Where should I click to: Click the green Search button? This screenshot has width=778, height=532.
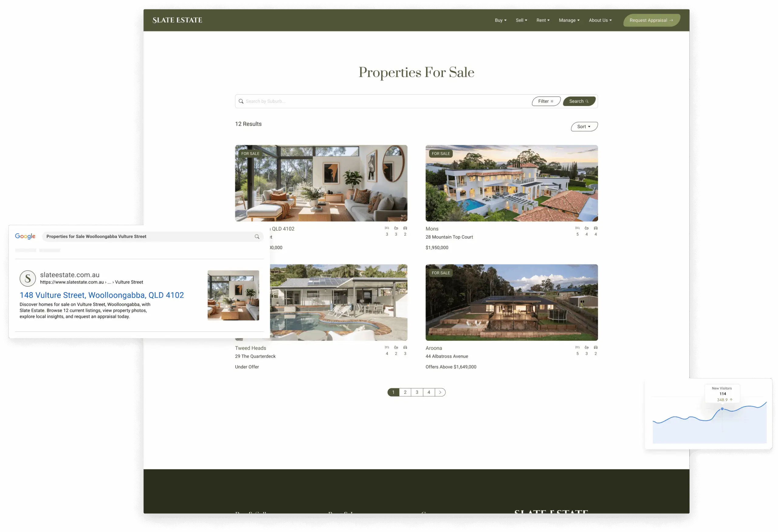coord(579,101)
